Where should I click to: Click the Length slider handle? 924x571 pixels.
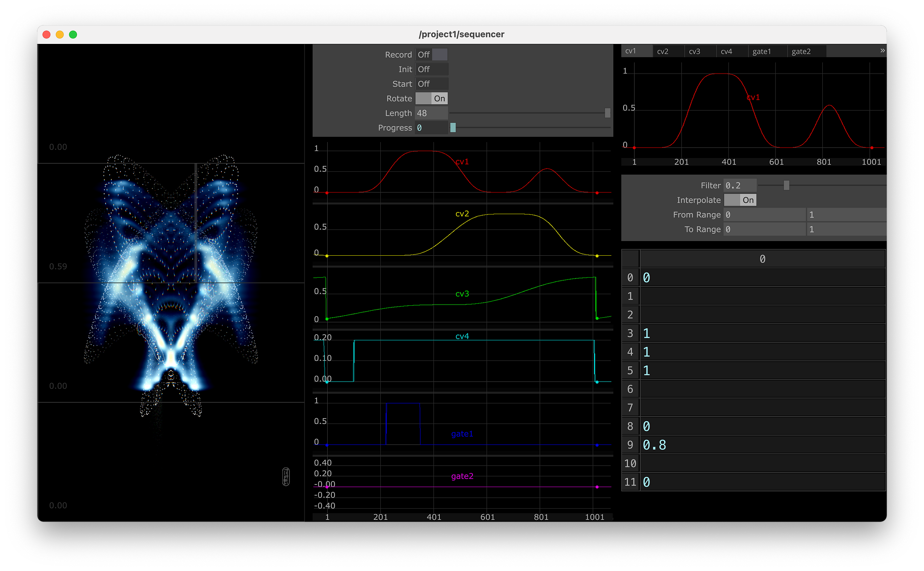click(608, 113)
